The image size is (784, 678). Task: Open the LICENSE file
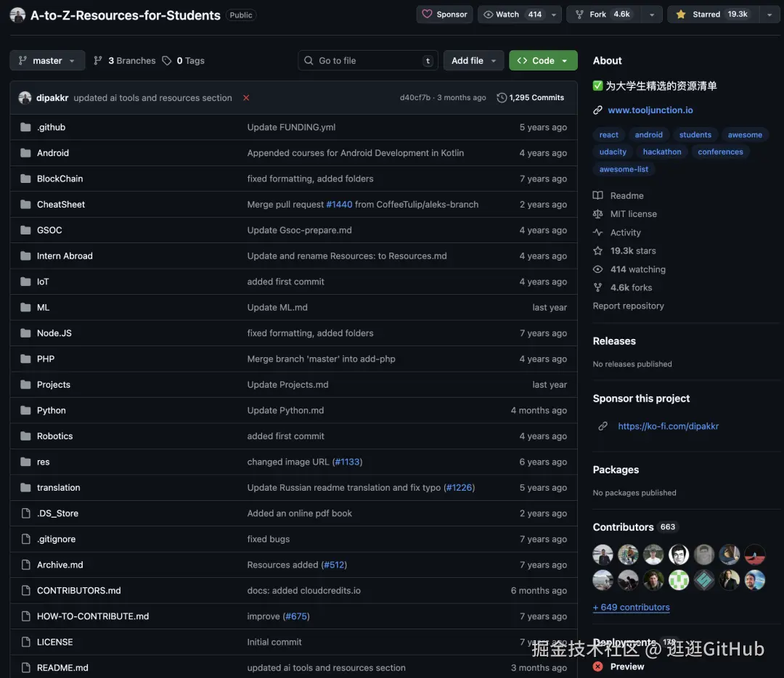(55, 642)
